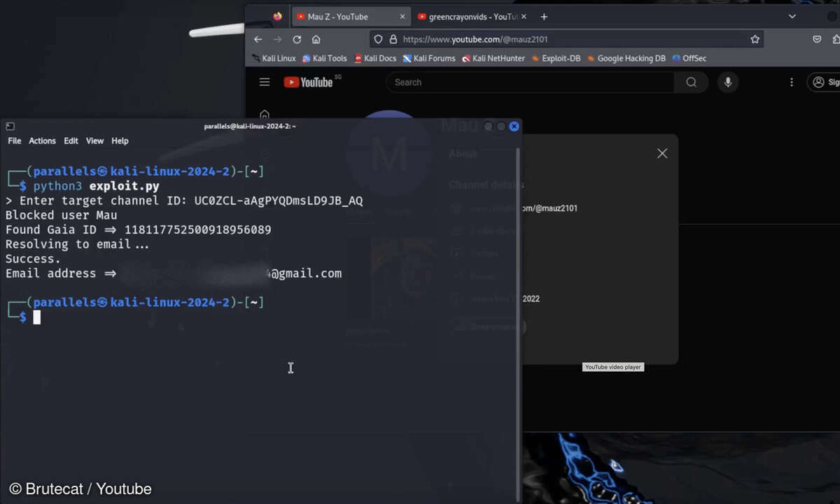
Task: Open the Kali NetHunter bookmark
Action: point(493,59)
